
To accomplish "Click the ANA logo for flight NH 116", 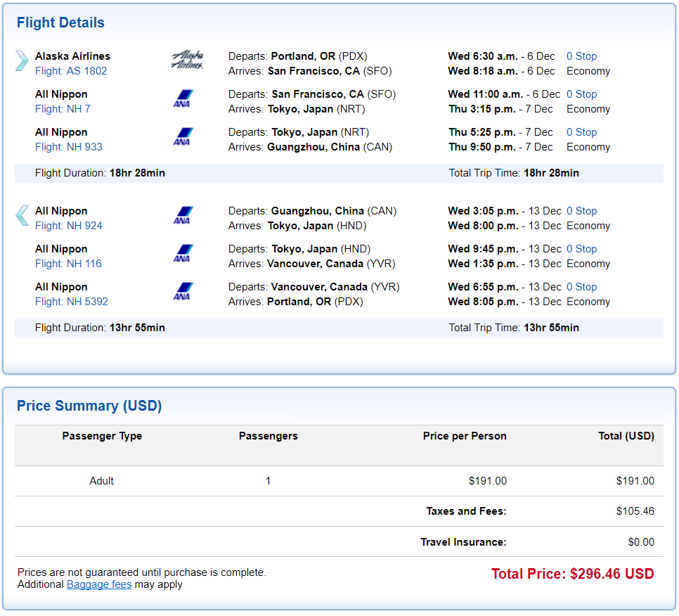I will click(x=183, y=253).
